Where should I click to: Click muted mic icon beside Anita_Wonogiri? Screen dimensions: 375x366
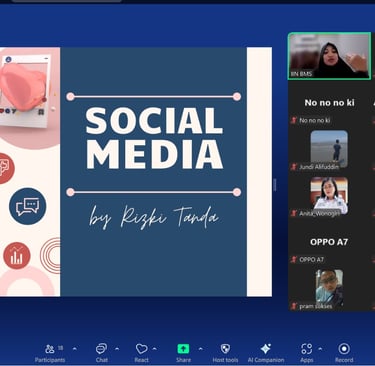coord(294,213)
